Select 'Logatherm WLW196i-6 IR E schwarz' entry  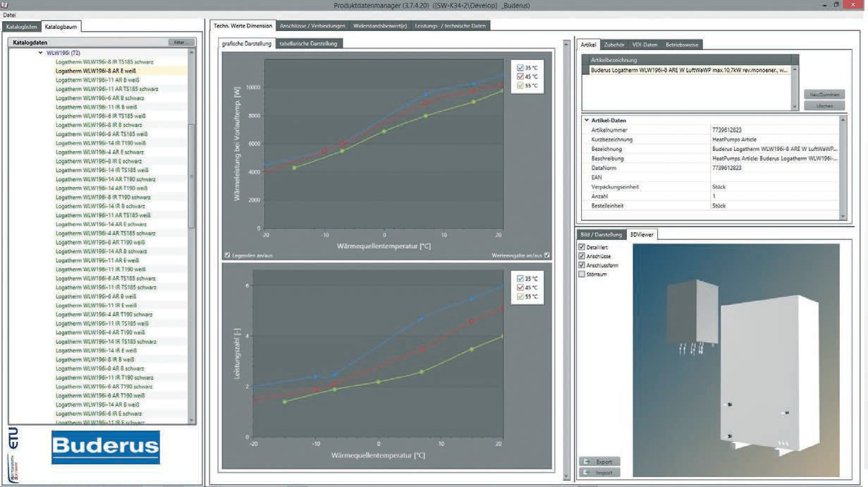pyautogui.click(x=99, y=413)
